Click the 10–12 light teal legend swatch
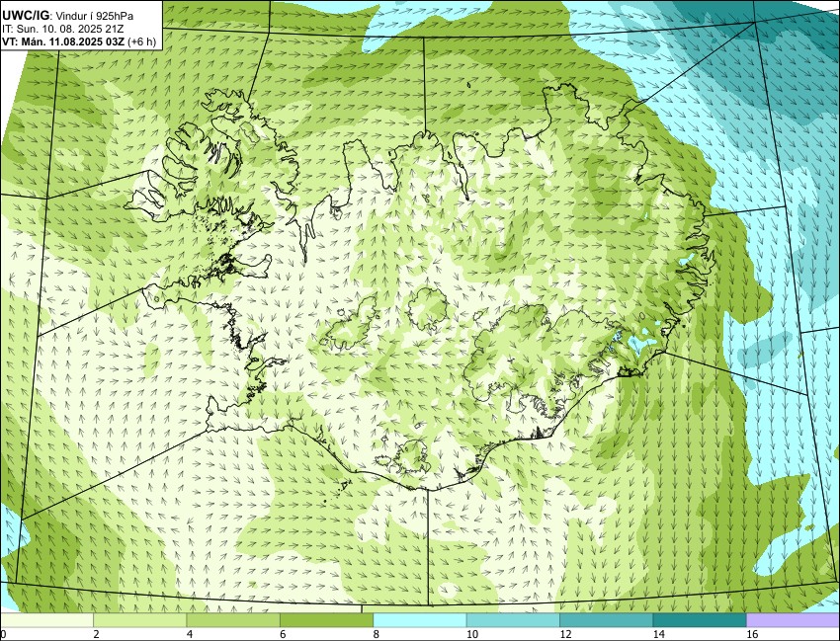The height and width of the screenshot is (641, 840). pos(513,620)
